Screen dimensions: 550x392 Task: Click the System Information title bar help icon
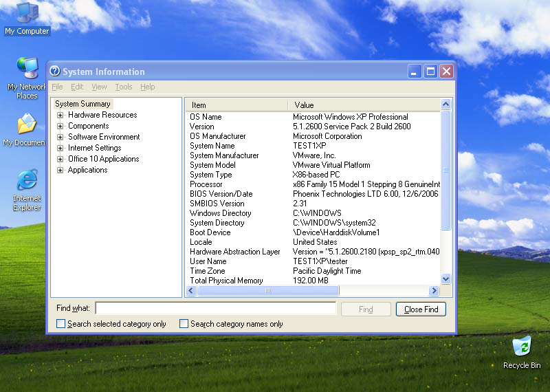(x=55, y=72)
